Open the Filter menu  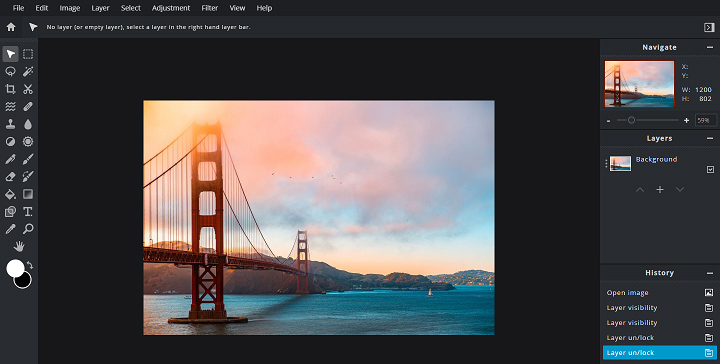point(209,8)
